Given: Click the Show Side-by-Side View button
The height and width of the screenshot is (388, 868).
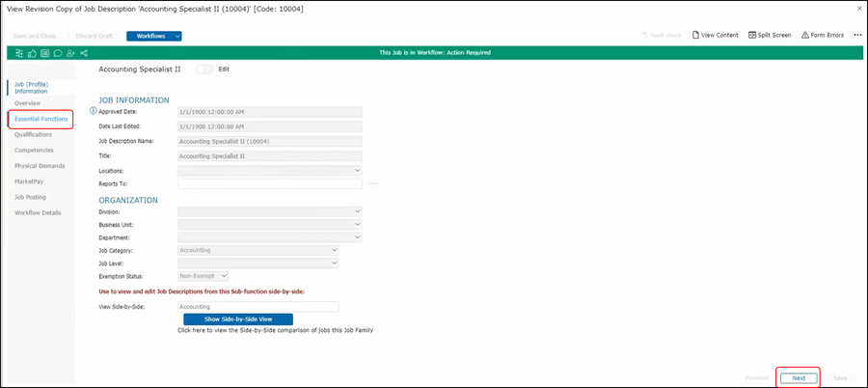Looking at the screenshot, I should pyautogui.click(x=237, y=319).
